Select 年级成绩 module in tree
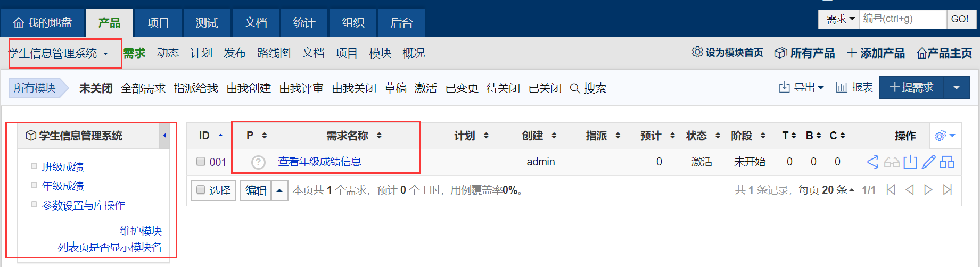 click(x=63, y=186)
